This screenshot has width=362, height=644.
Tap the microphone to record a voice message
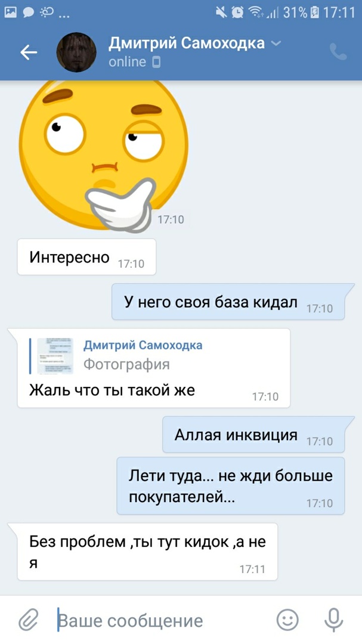pos(333,620)
